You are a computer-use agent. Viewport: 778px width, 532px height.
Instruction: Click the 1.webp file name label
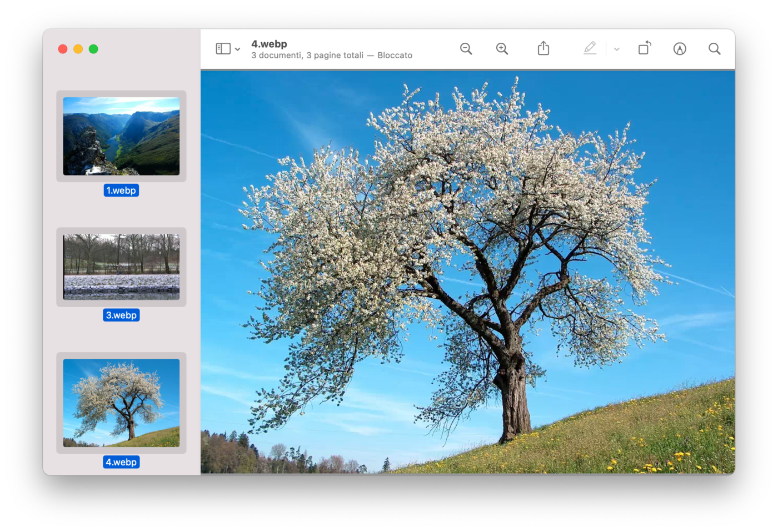point(121,190)
